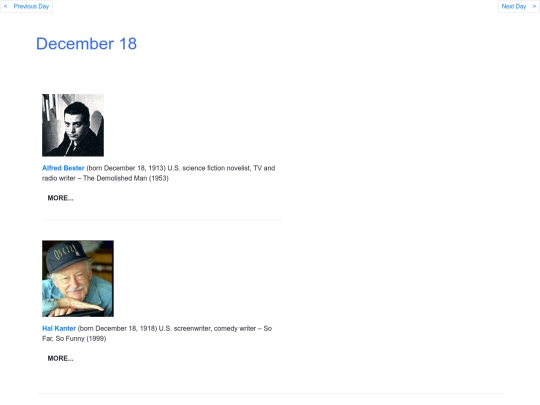The image size is (540, 405).
Task: Open Alfred Bester's black-and-white photo
Action: tap(73, 125)
